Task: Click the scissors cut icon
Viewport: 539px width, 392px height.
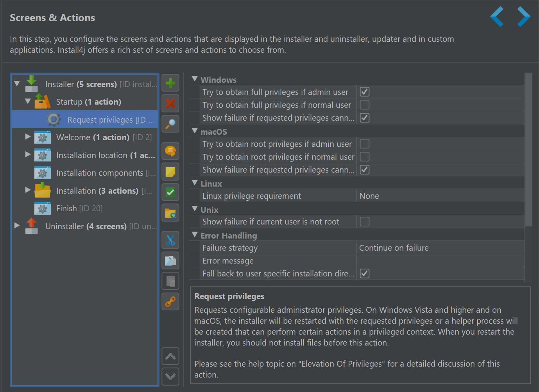Action: coord(170,240)
